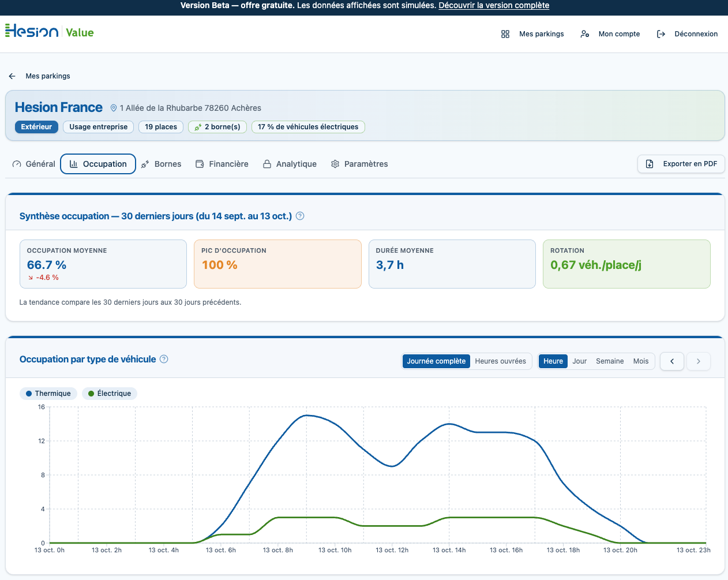Click the Occupation moyenne card
The image size is (728, 580).
[103, 264]
